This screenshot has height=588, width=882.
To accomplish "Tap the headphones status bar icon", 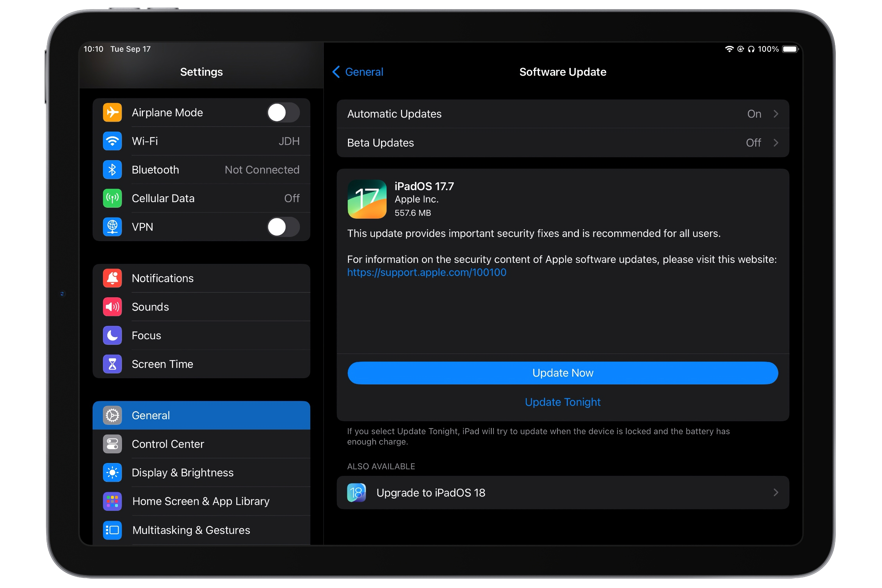I will (x=751, y=49).
